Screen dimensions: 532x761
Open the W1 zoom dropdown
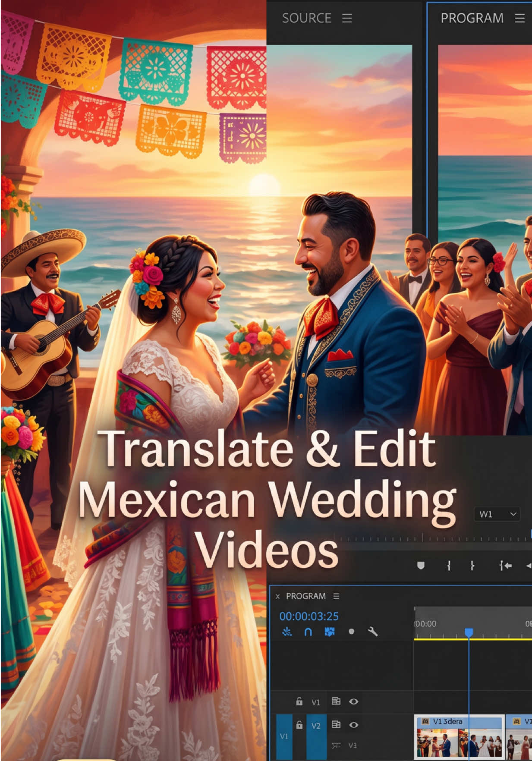point(497,514)
